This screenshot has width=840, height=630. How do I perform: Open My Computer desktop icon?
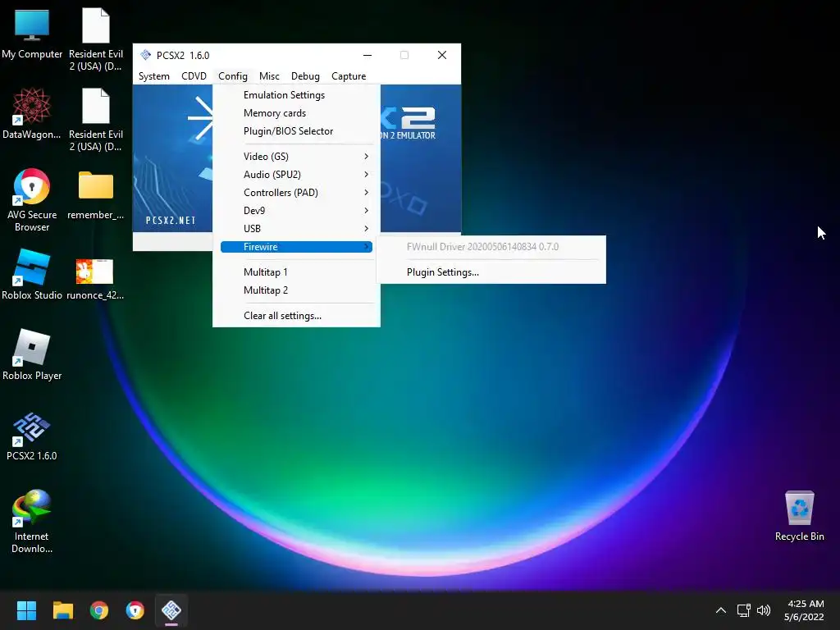[32, 33]
